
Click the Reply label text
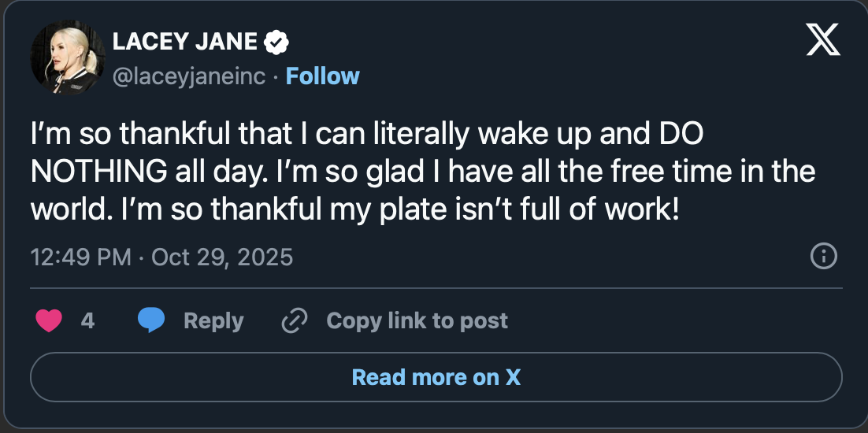(213, 320)
